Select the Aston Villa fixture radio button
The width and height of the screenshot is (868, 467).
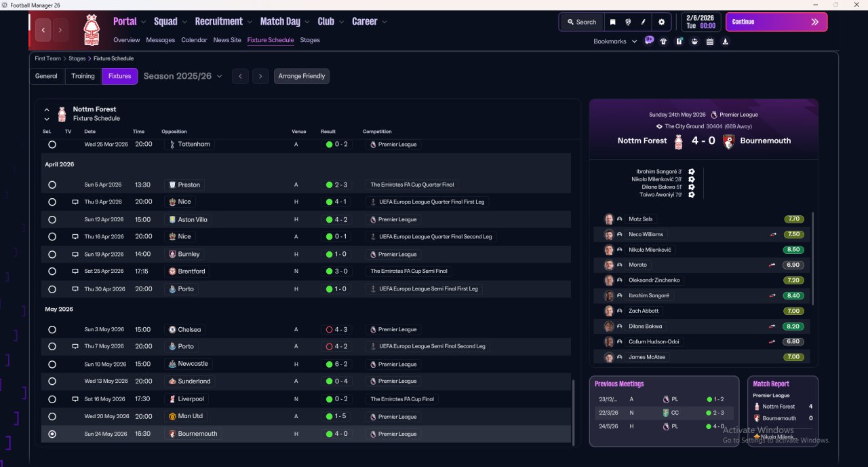(52, 220)
